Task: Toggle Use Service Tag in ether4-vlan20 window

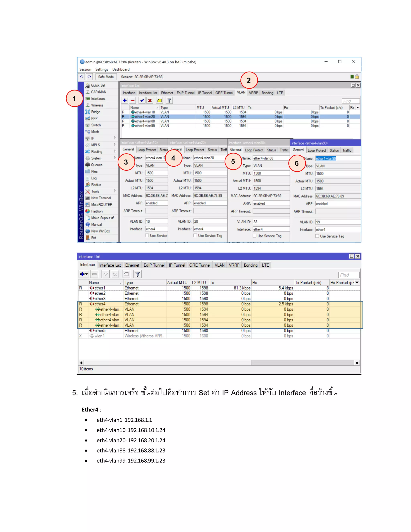Action: pyautogui.click(x=195, y=235)
